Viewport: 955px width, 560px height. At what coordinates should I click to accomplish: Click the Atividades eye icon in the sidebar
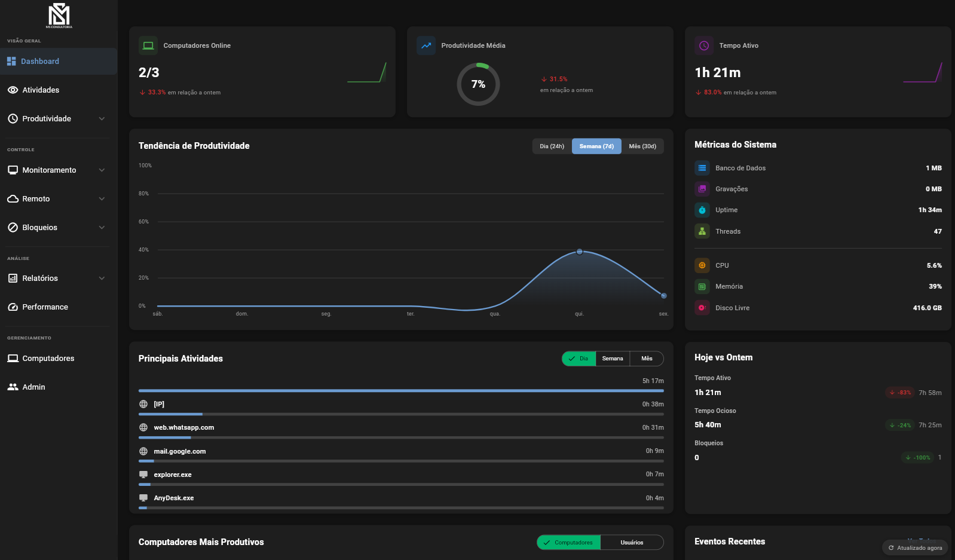tap(13, 90)
